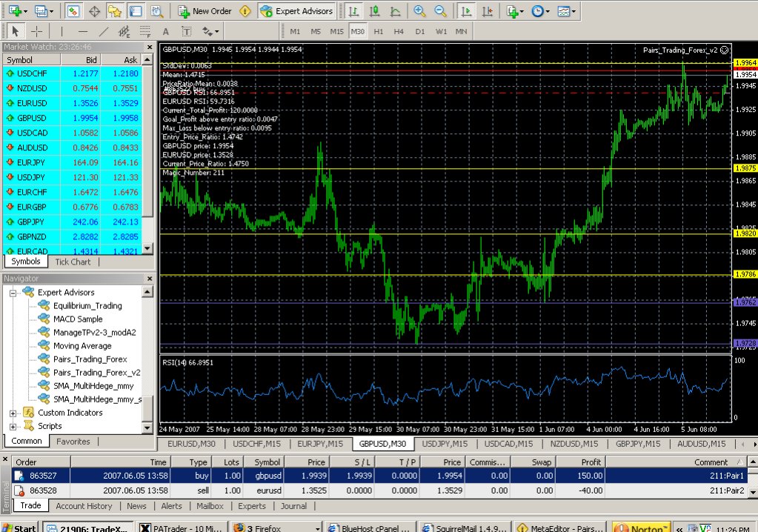Close the Market Watch panel
This screenshot has width=758, height=532.
150,47
